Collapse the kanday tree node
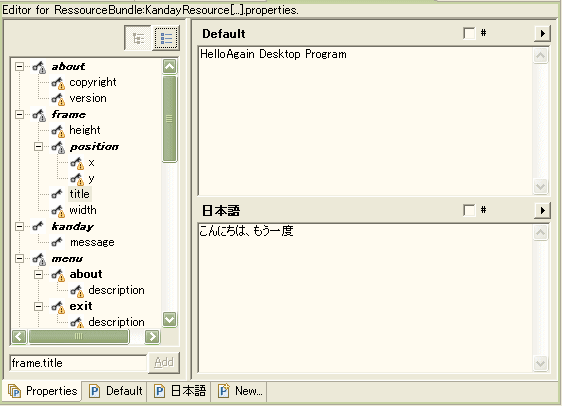This screenshot has width=562, height=406. point(20,226)
